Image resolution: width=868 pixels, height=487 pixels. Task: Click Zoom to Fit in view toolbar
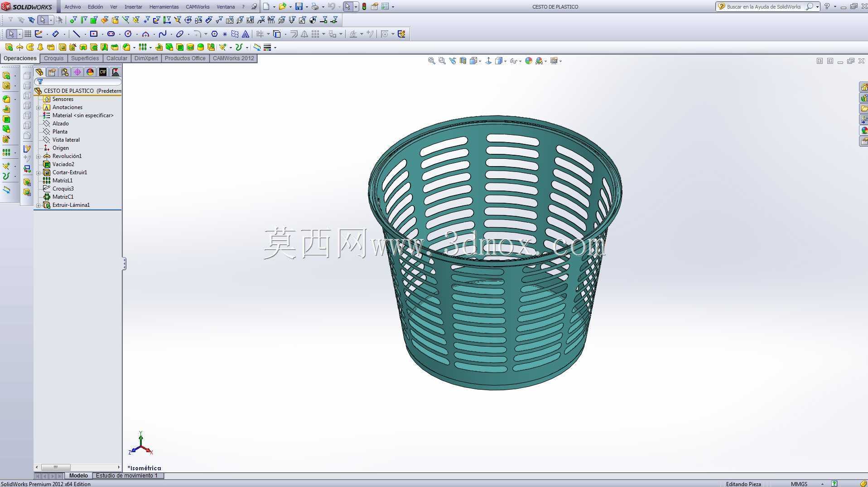tap(432, 61)
